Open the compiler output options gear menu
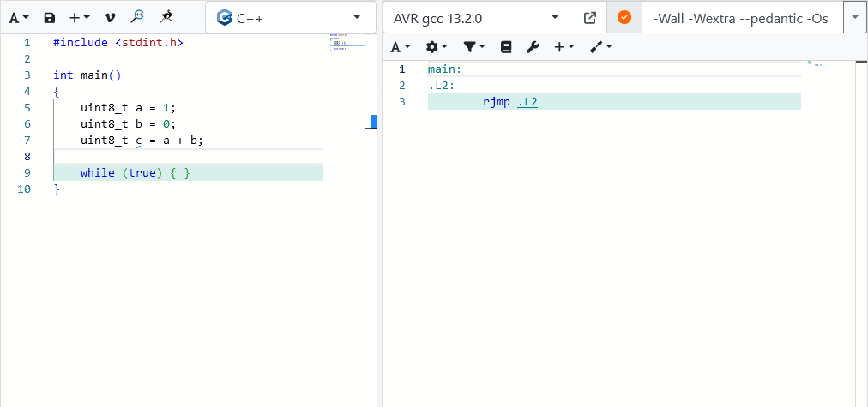The height and width of the screenshot is (407, 868). click(437, 47)
